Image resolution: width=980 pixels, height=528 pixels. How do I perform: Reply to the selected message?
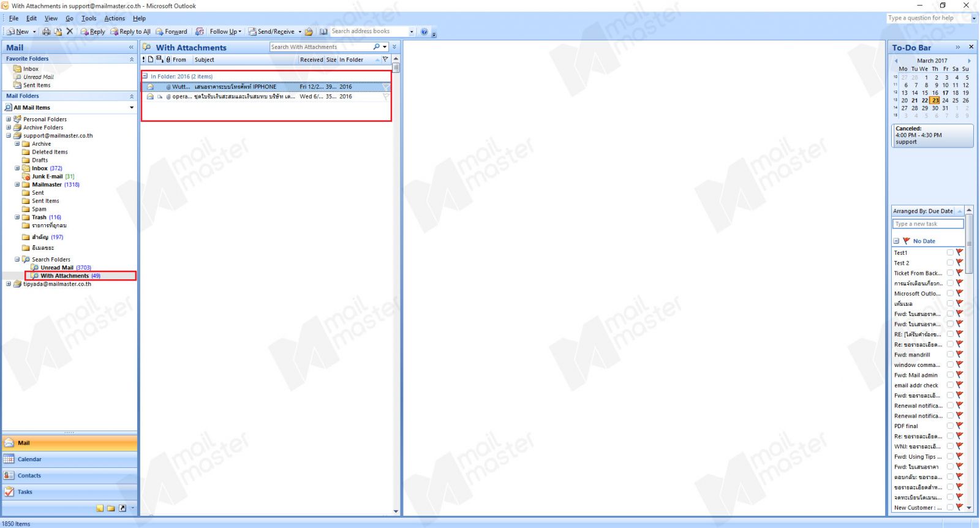[93, 32]
